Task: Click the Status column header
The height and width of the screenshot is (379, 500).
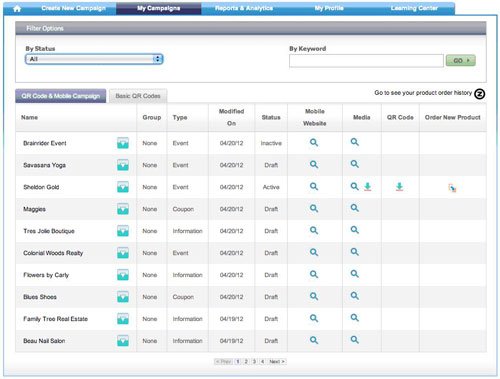Action: pos(271,117)
